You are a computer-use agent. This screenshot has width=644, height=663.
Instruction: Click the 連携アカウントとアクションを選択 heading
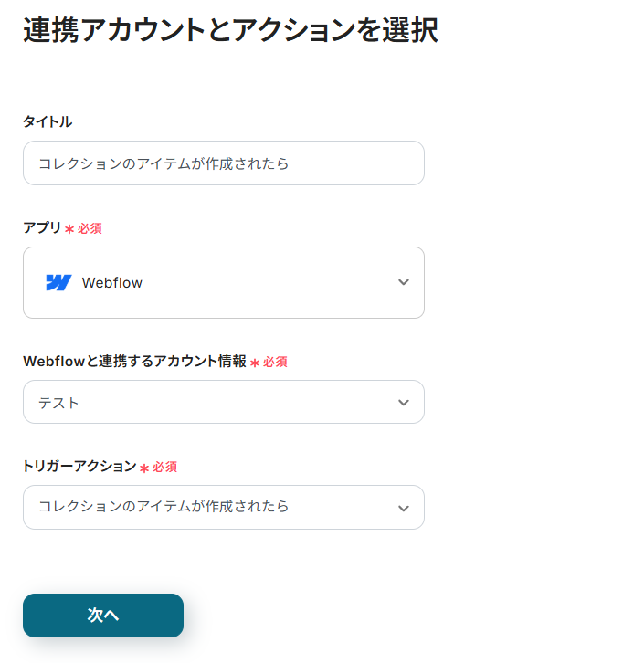click(230, 30)
